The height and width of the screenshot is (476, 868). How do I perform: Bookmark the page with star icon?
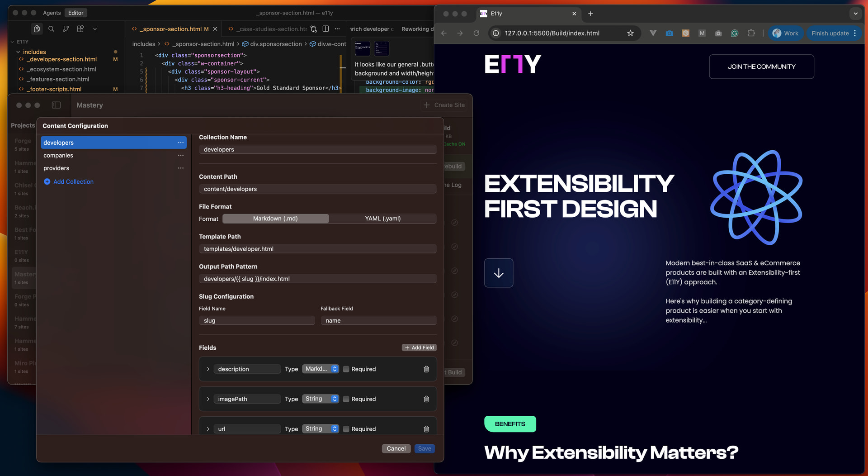(630, 33)
